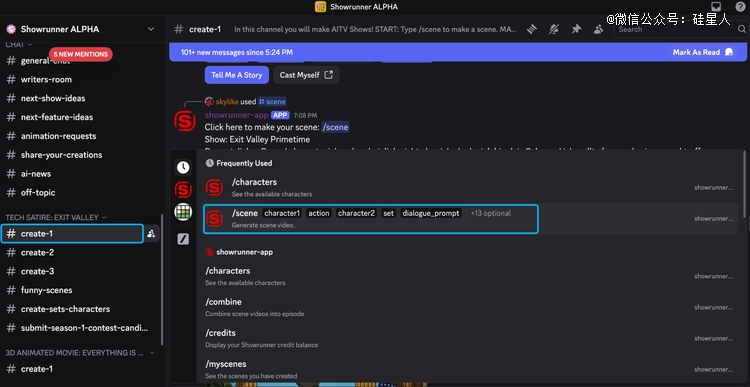750x387 pixels.
Task: Select the Frequently Used clock icon
Action: [x=183, y=167]
